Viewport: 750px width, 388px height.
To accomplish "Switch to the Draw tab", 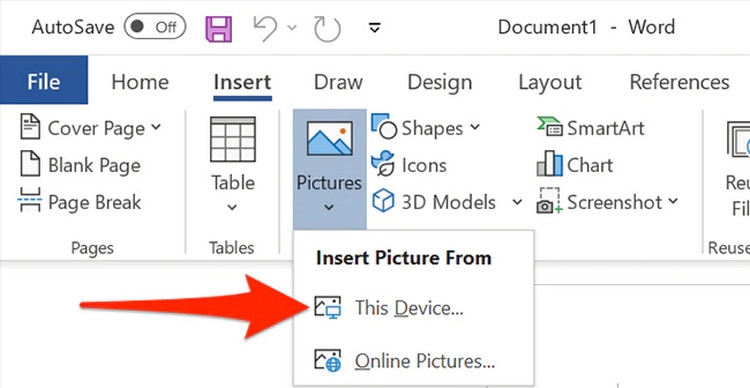I will 338,82.
